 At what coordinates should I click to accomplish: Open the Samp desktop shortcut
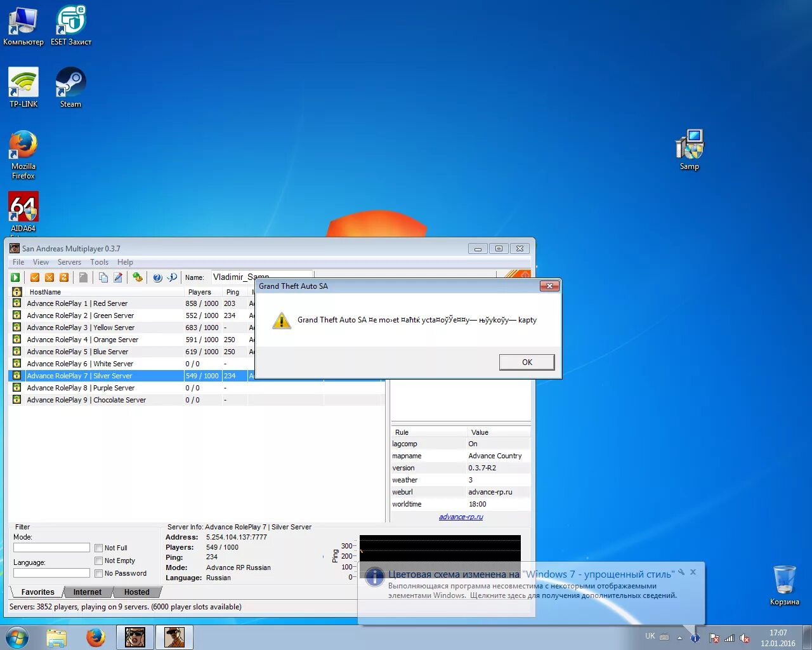coord(690,150)
